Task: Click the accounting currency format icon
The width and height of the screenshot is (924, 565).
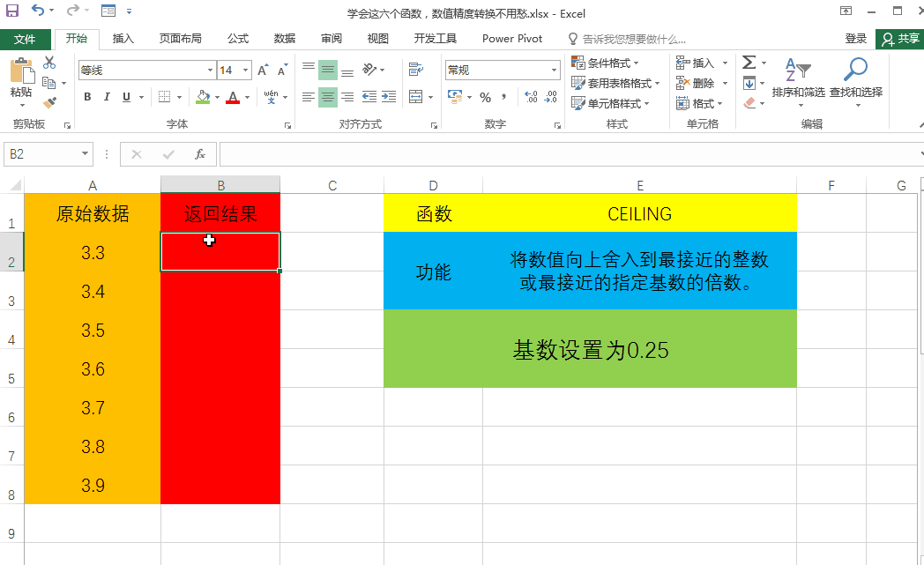Action: tap(455, 97)
